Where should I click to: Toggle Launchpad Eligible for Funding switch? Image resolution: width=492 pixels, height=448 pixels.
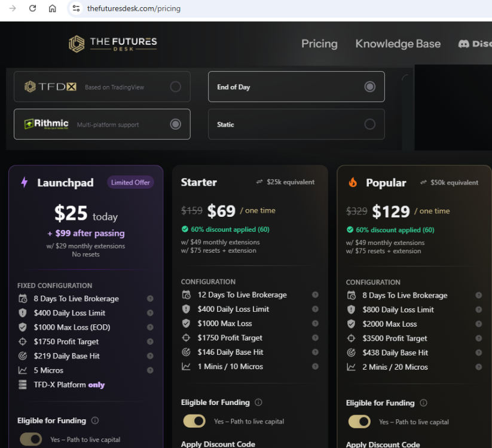[31, 439]
